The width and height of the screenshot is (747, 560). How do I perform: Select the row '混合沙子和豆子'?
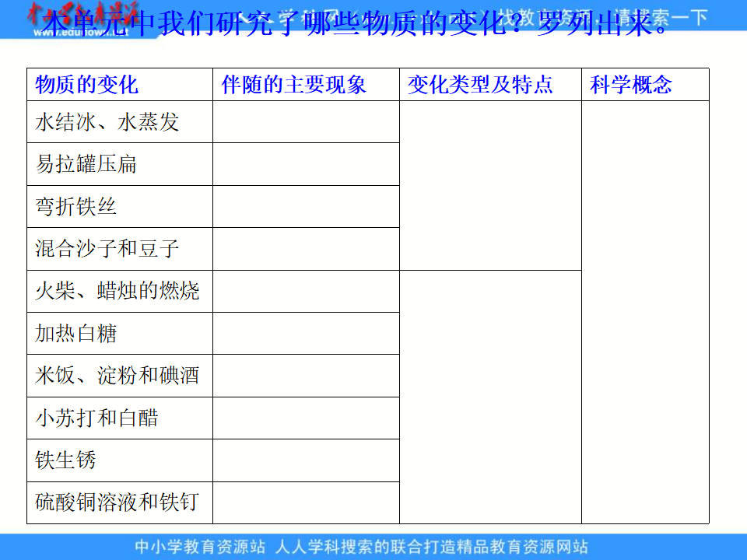pos(120,249)
